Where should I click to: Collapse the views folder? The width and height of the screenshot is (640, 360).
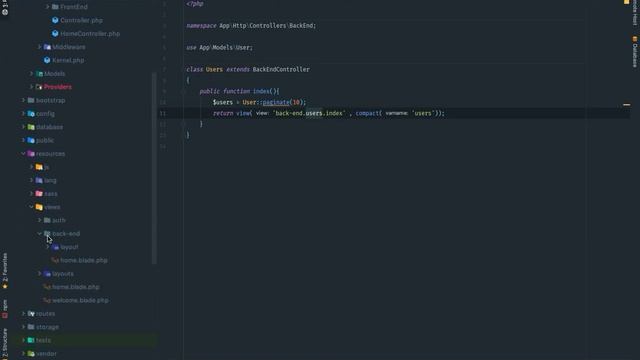click(31, 207)
